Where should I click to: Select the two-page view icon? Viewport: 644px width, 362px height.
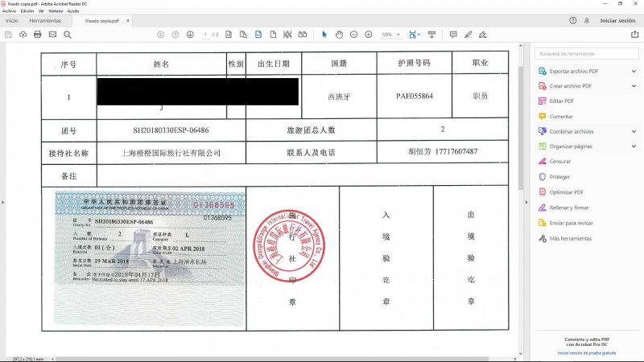tap(303, 35)
